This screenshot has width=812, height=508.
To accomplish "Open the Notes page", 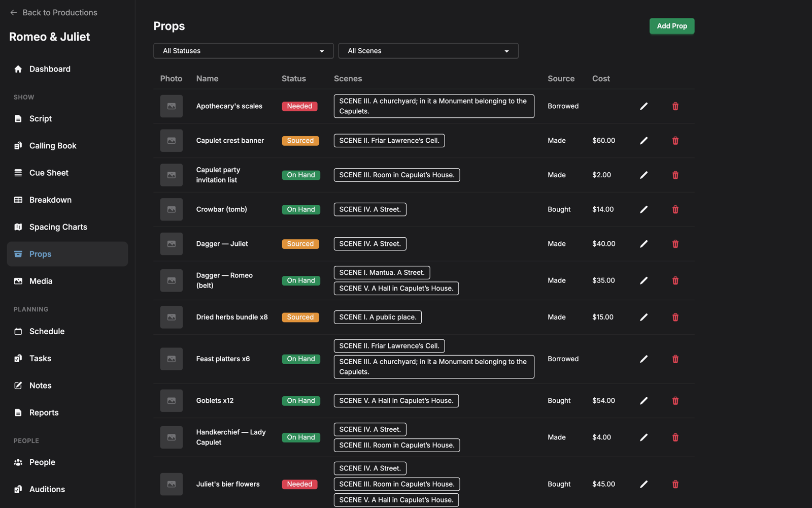I will click(x=67, y=386).
